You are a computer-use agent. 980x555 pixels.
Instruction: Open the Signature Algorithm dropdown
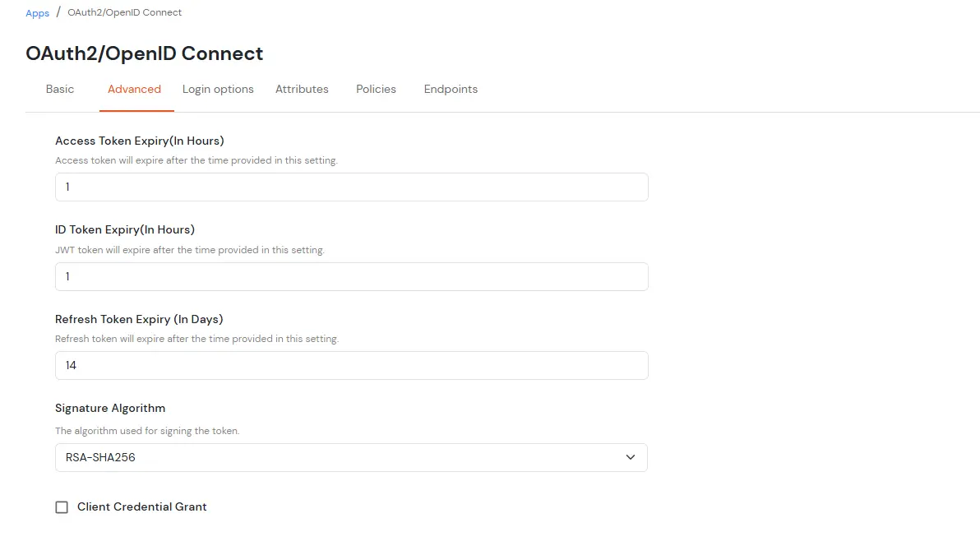coord(351,457)
